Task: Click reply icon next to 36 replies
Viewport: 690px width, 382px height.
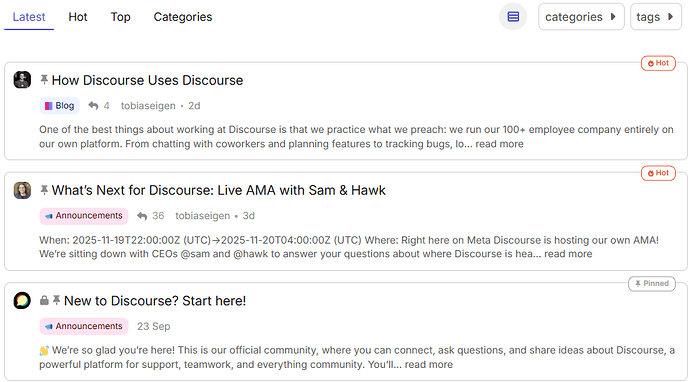Action: pyautogui.click(x=142, y=216)
